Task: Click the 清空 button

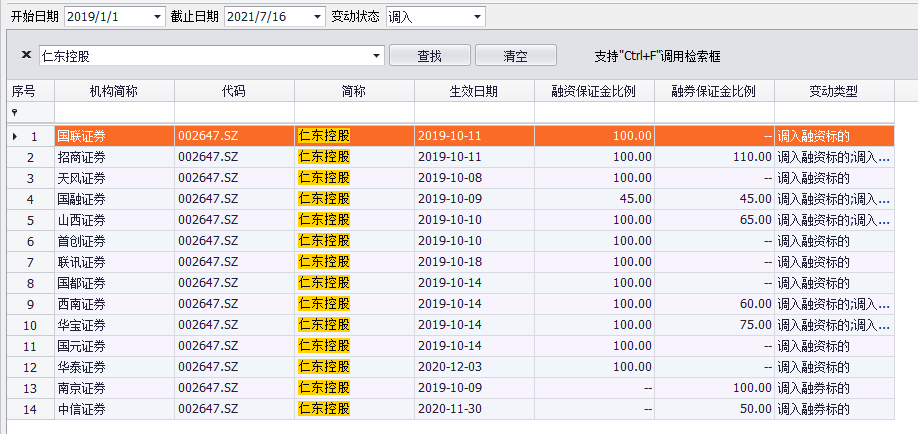Action: point(515,56)
